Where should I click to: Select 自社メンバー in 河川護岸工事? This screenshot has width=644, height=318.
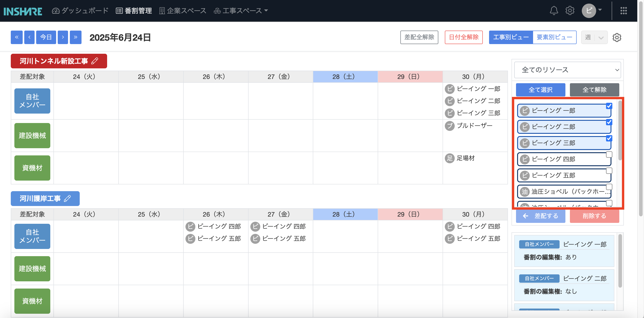point(32,236)
